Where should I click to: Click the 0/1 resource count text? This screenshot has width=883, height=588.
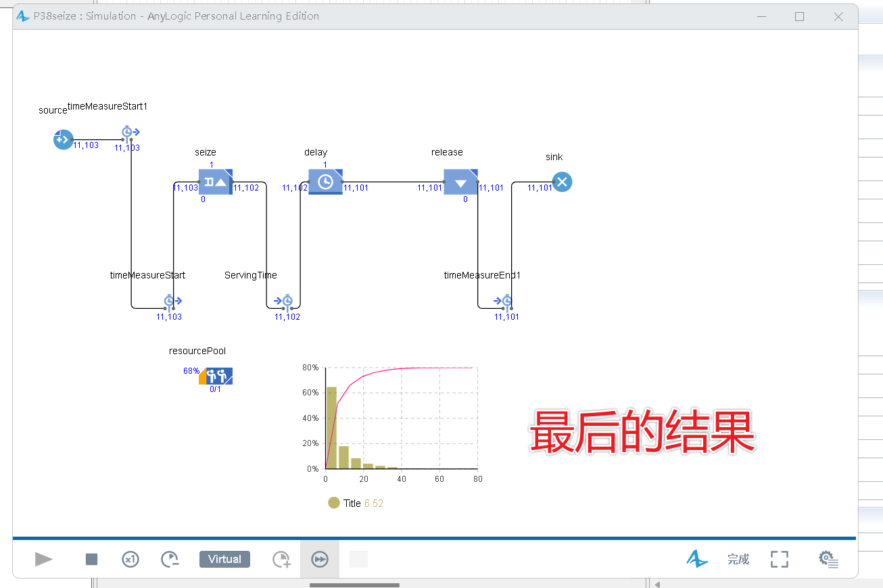click(x=215, y=389)
